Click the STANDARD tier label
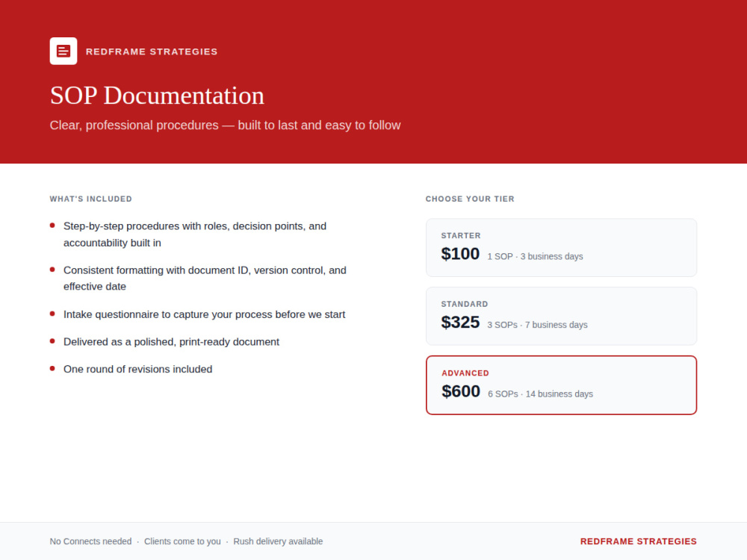Image resolution: width=747 pixels, height=560 pixels. coord(465,305)
